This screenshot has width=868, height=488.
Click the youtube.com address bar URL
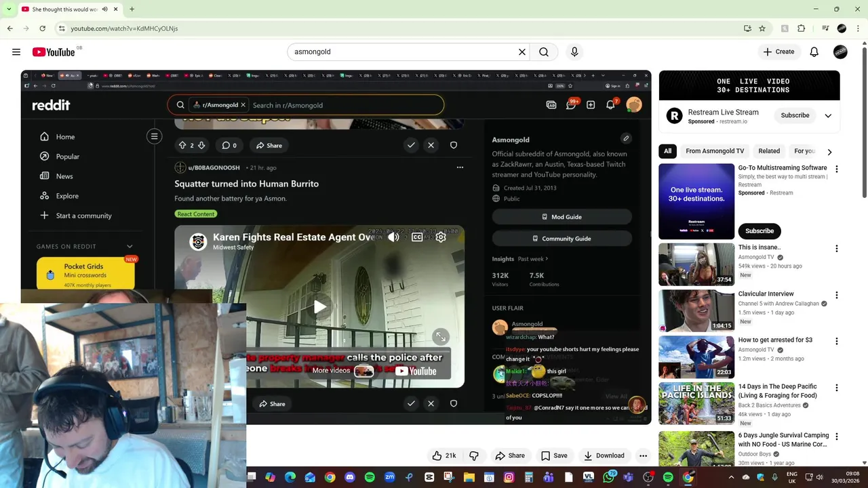[124, 28]
